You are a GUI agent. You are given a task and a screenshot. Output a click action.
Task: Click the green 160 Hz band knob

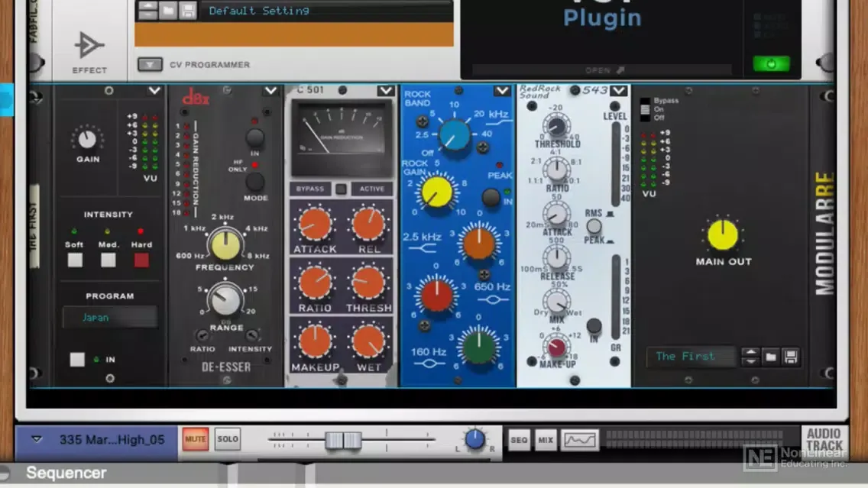[479, 346]
